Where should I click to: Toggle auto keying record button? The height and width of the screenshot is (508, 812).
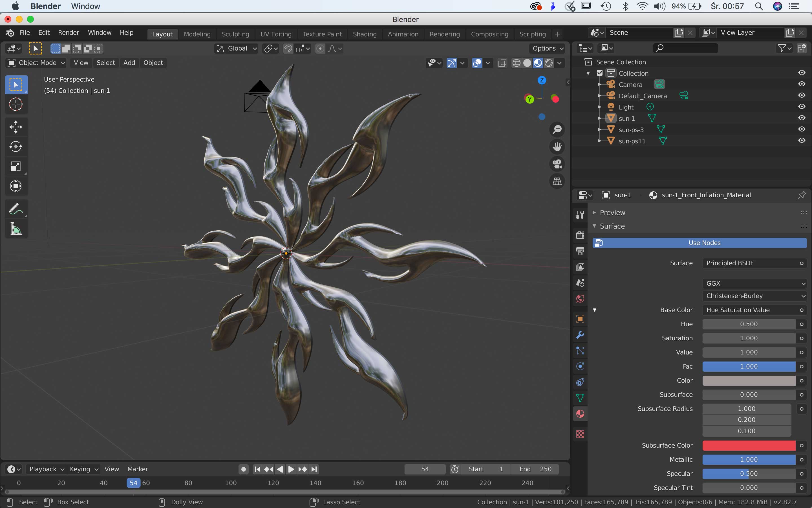click(x=244, y=469)
